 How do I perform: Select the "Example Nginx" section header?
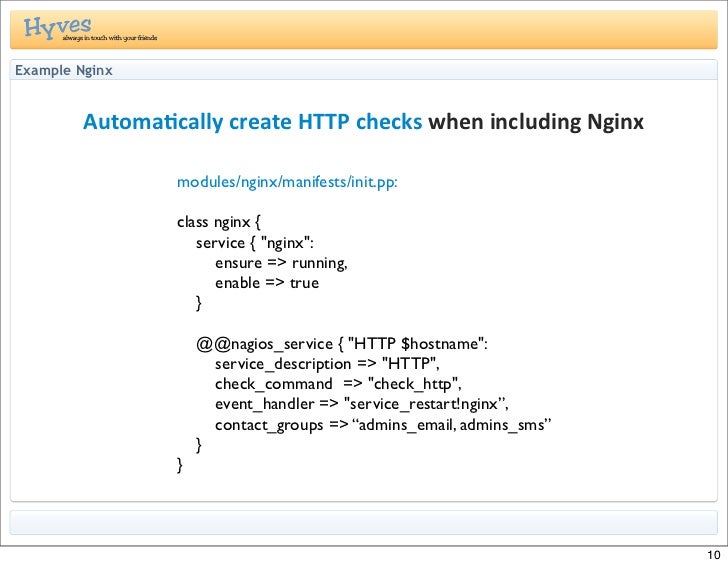pyautogui.click(x=63, y=71)
